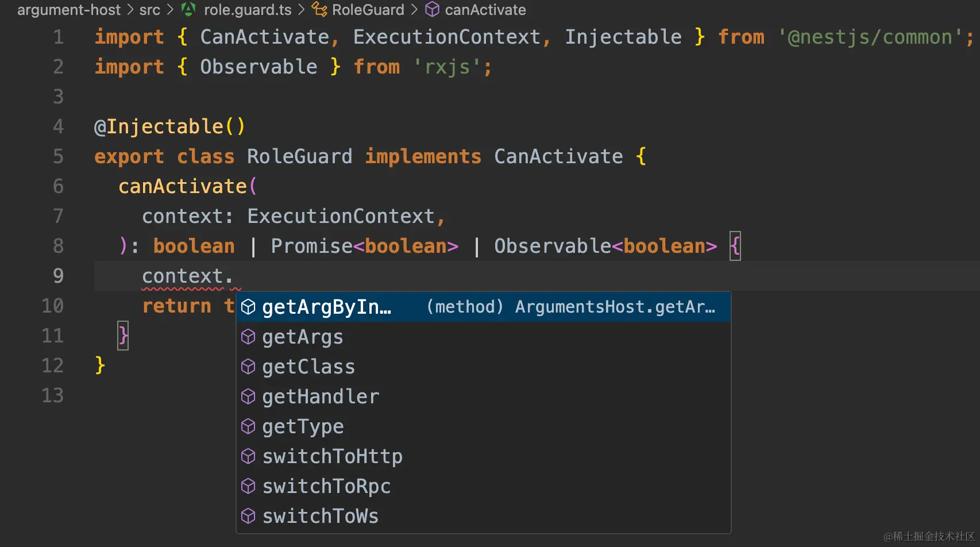Select switchToHttp suggestion
Screen dimensions: 980x547
coord(483,456)
